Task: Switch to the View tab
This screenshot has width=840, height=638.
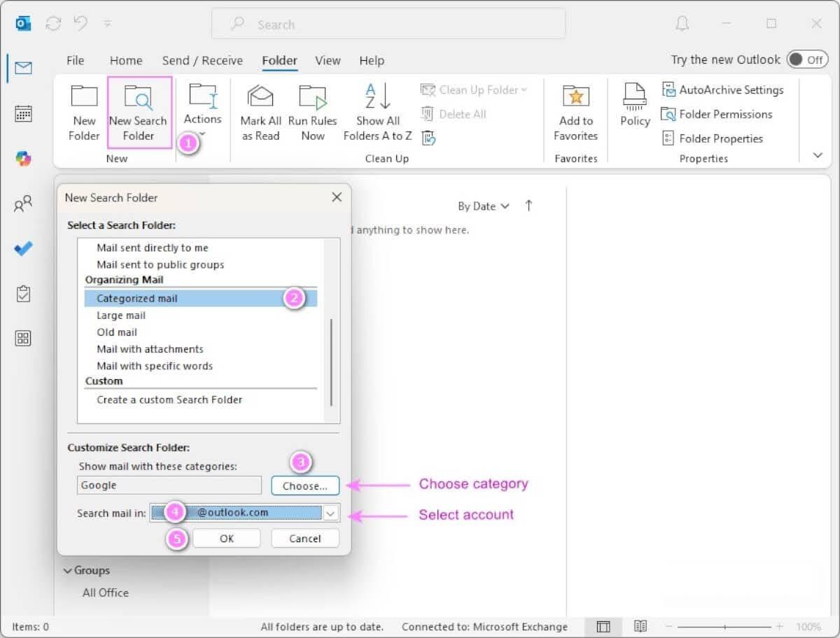Action: pos(328,61)
